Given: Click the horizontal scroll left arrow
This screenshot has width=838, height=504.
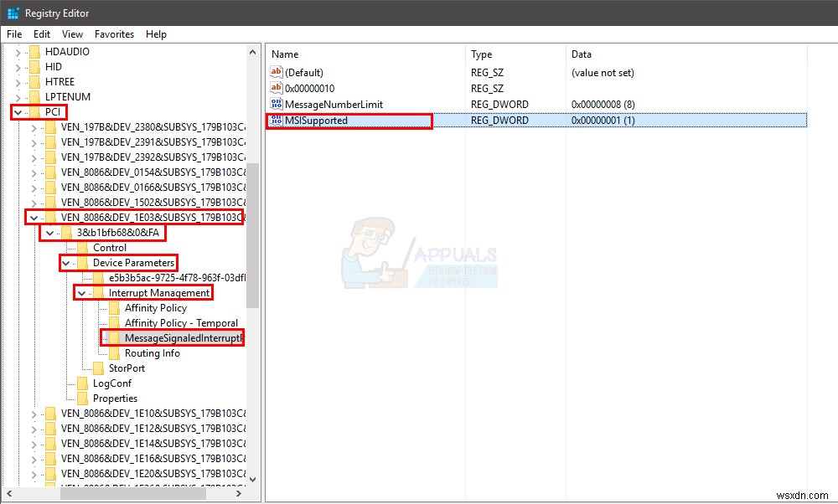Looking at the screenshot, I should click(9, 494).
